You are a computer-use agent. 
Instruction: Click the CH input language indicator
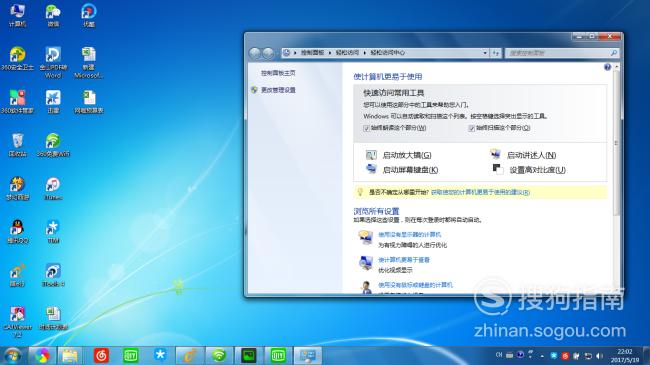coord(499,355)
